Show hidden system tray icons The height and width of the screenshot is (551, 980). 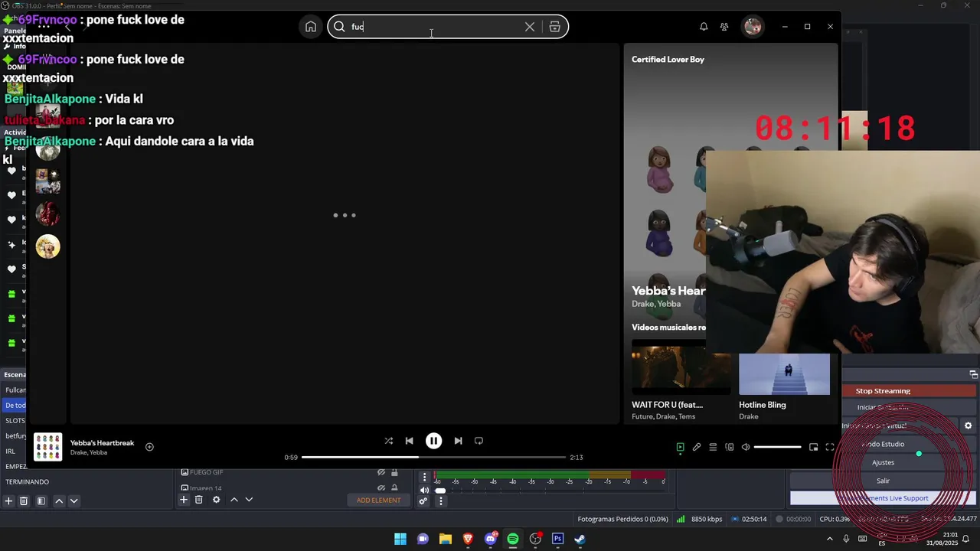pos(829,539)
